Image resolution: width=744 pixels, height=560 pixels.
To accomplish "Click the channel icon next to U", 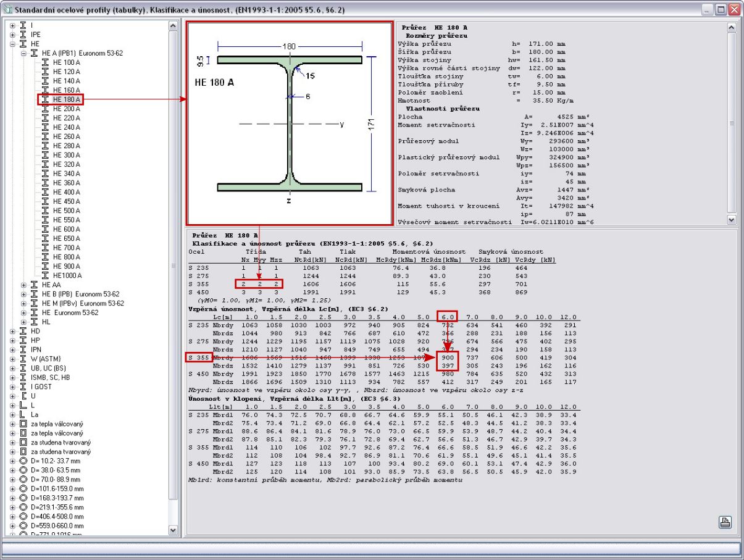I will [23, 396].
